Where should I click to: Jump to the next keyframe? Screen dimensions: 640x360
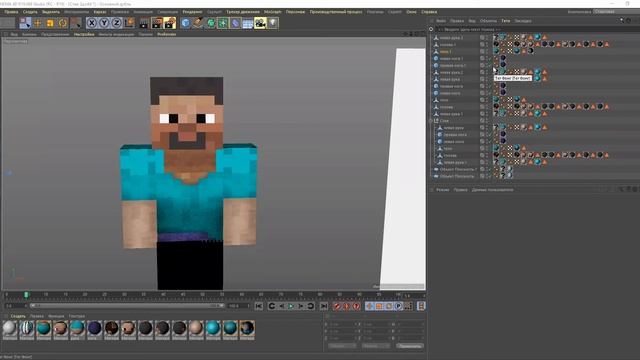(x=311, y=306)
